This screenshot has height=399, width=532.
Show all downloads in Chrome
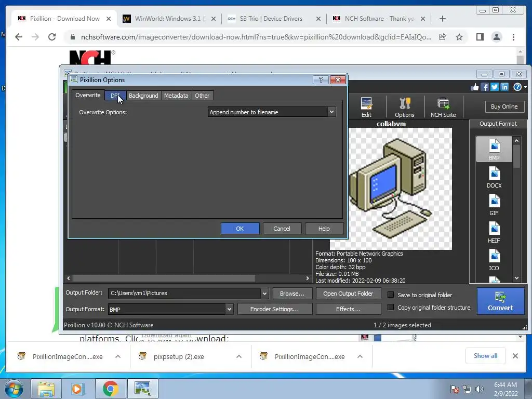[x=486, y=356]
